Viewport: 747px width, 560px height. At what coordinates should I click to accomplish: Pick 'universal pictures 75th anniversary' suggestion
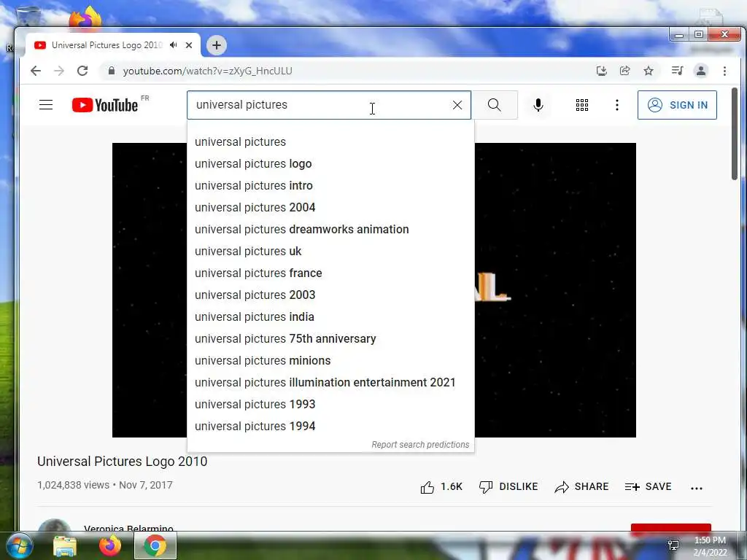[330, 339]
